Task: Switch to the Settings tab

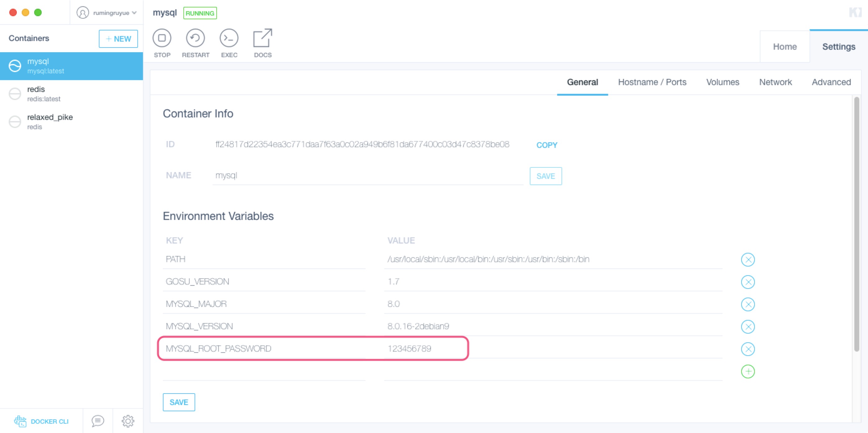Action: pyautogui.click(x=839, y=47)
